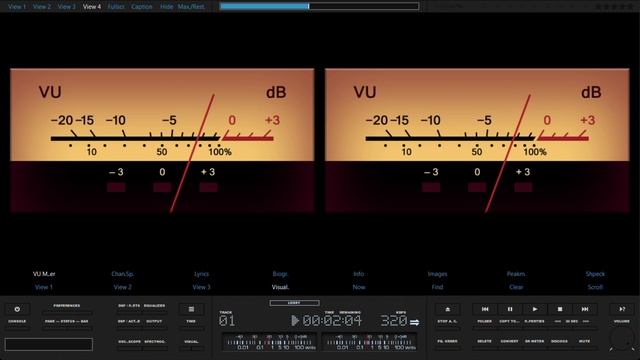The height and width of the screenshot is (360, 640).
Task: Click the left VU meter panel
Action: [x=162, y=140]
